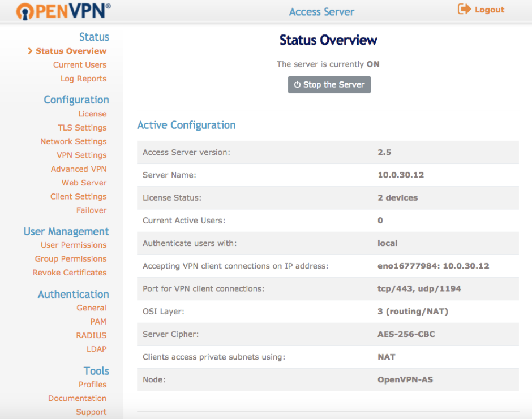Log out via the Logout link

click(489, 10)
